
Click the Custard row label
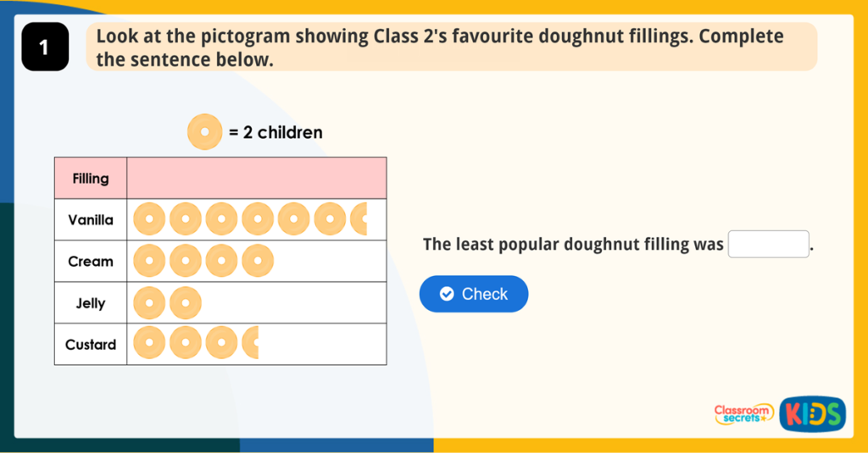pos(91,345)
